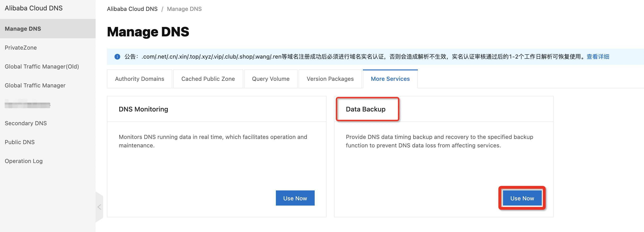Click the DNS Monitoring description text
644x232 pixels.
point(213,141)
